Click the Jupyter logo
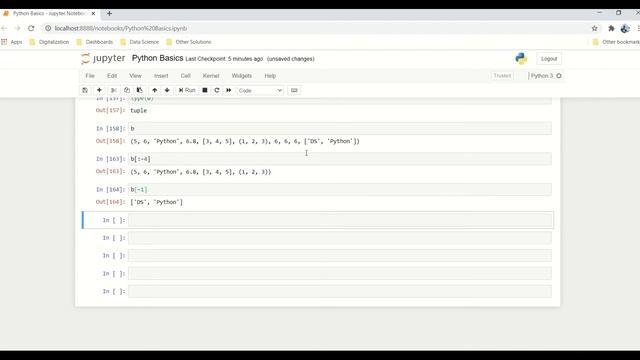The width and height of the screenshot is (640, 360). coord(103,58)
